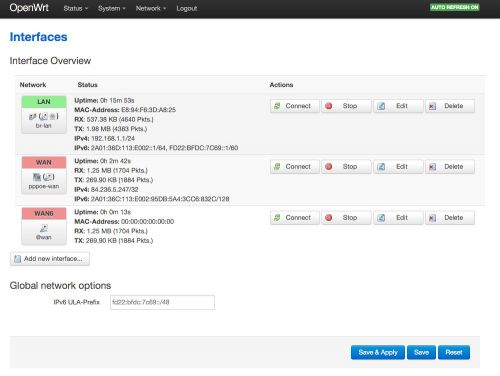Click the Network column header
Image resolution: width=500 pixels, height=376 pixels.
[x=33, y=85]
